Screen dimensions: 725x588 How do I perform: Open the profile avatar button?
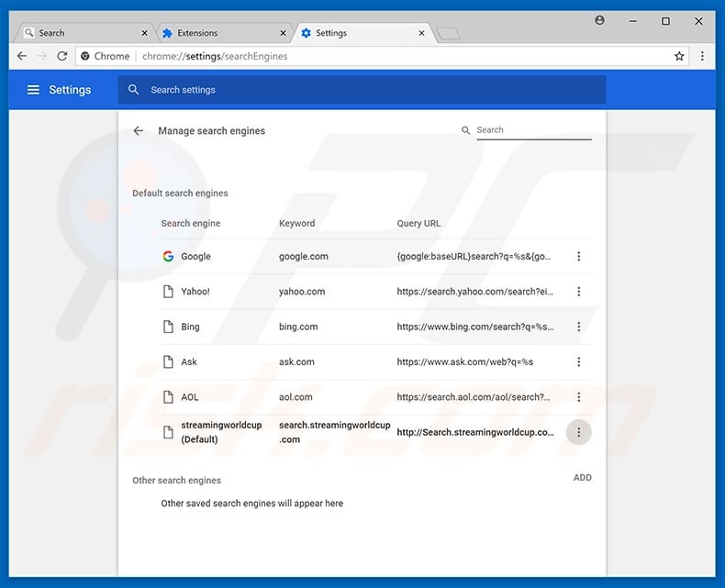tap(599, 20)
